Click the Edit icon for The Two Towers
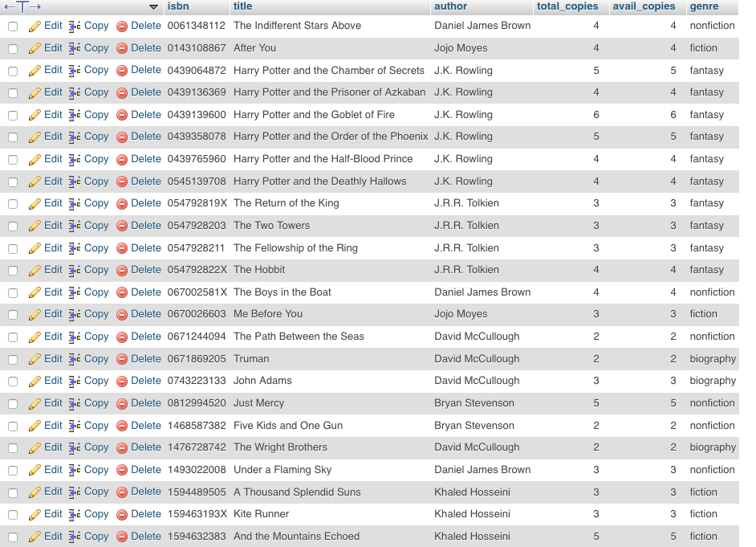The height and width of the screenshot is (547, 756). [34, 226]
